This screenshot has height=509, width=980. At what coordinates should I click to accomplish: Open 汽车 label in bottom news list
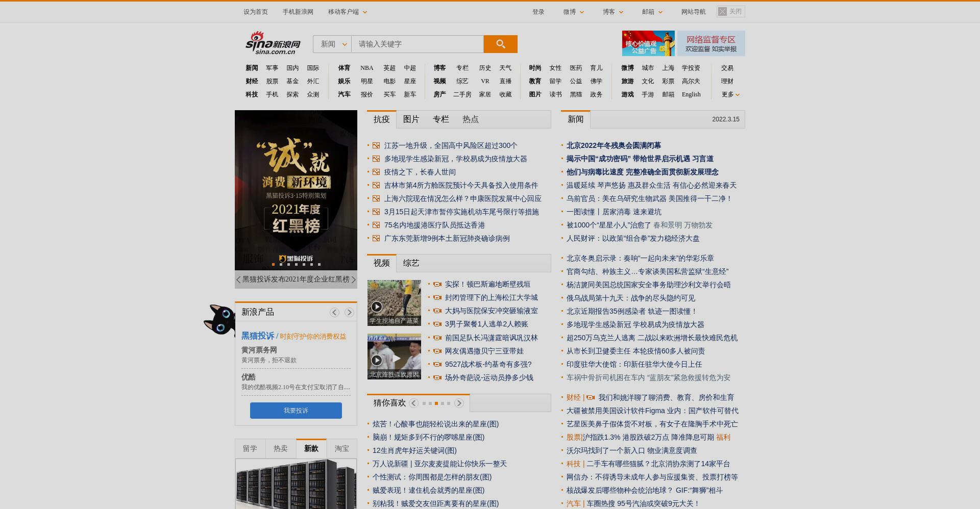click(x=574, y=503)
